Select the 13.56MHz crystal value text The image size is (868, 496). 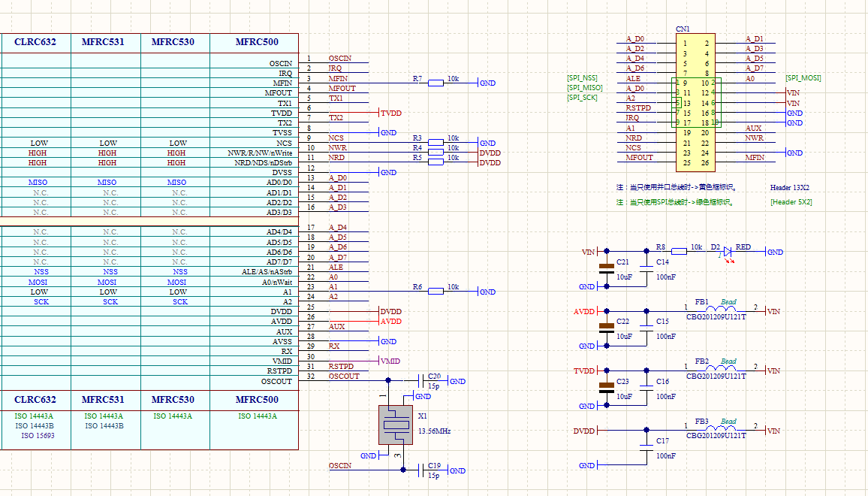(434, 431)
